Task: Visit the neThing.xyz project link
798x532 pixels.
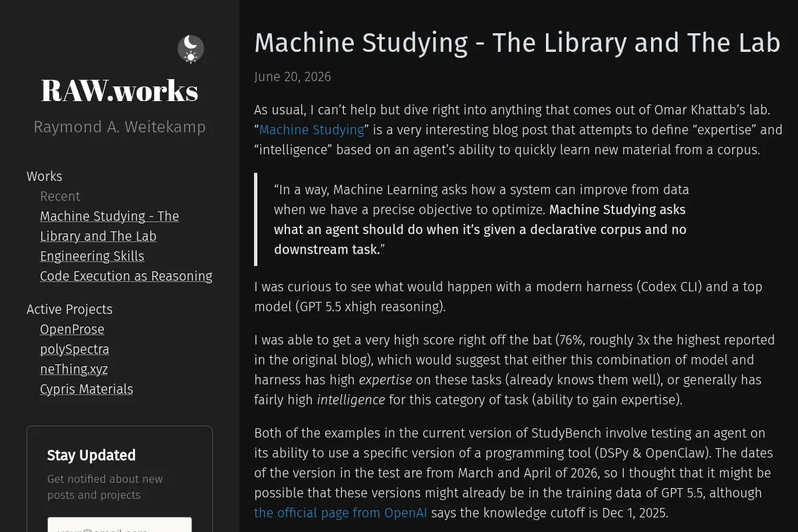Action: [x=74, y=369]
